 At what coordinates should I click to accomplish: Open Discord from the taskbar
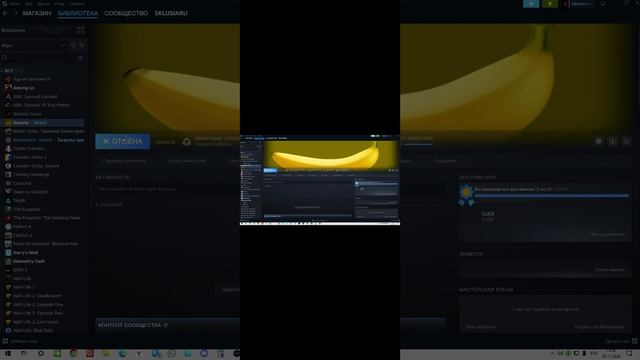pos(204,353)
